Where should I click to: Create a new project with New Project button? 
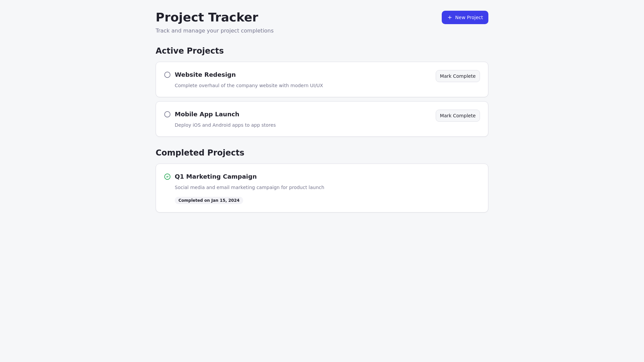point(465,17)
